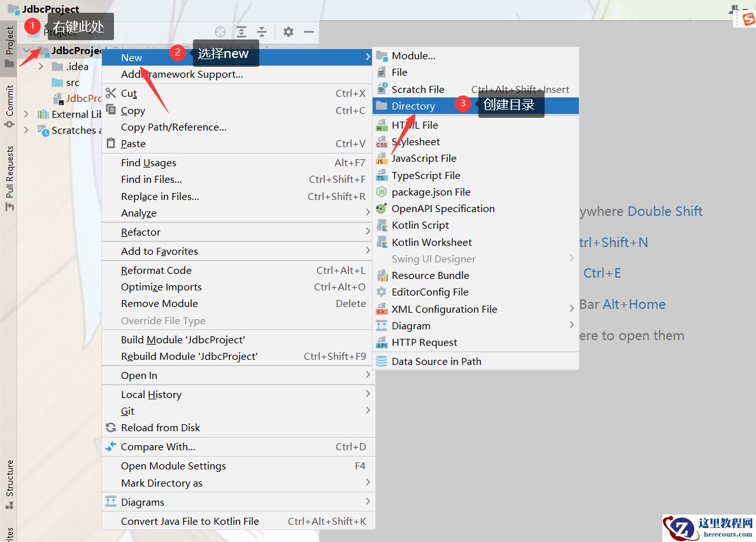Click the Diagrams icon in context menu
The width and height of the screenshot is (756, 542).
(111, 501)
